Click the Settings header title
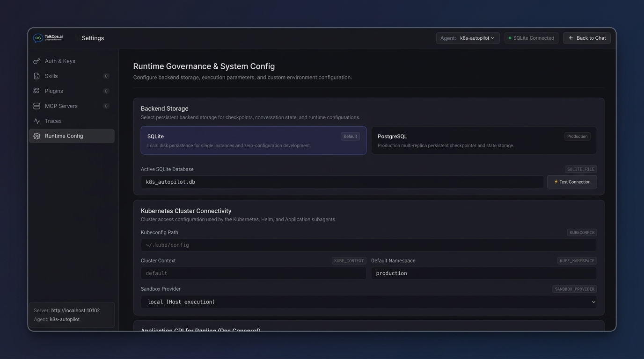The image size is (644, 359). pos(93,38)
